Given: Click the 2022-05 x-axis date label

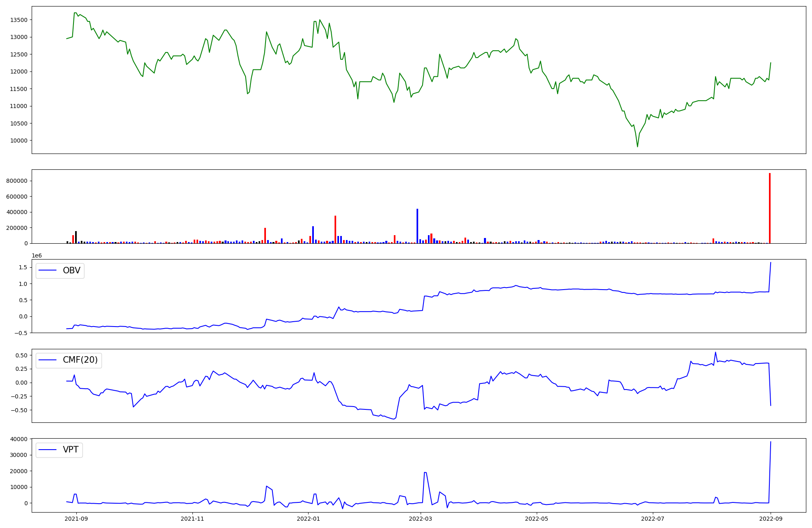Looking at the screenshot, I should pyautogui.click(x=537, y=519).
